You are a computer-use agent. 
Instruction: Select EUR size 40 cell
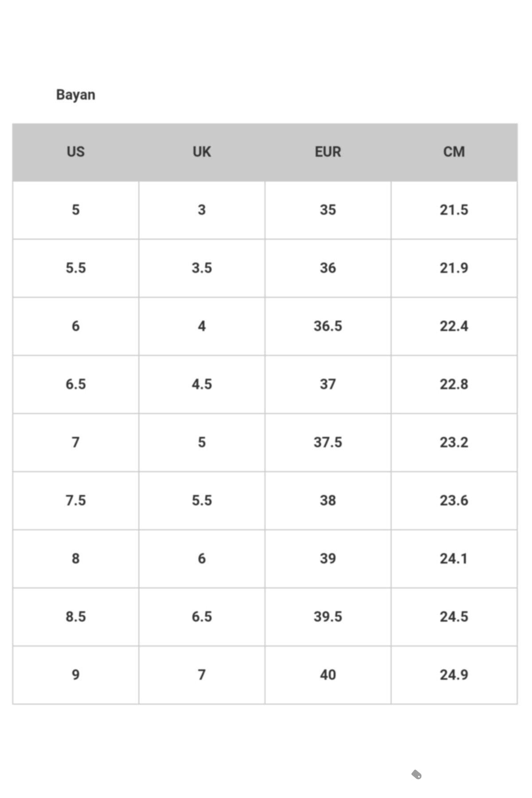point(328,674)
